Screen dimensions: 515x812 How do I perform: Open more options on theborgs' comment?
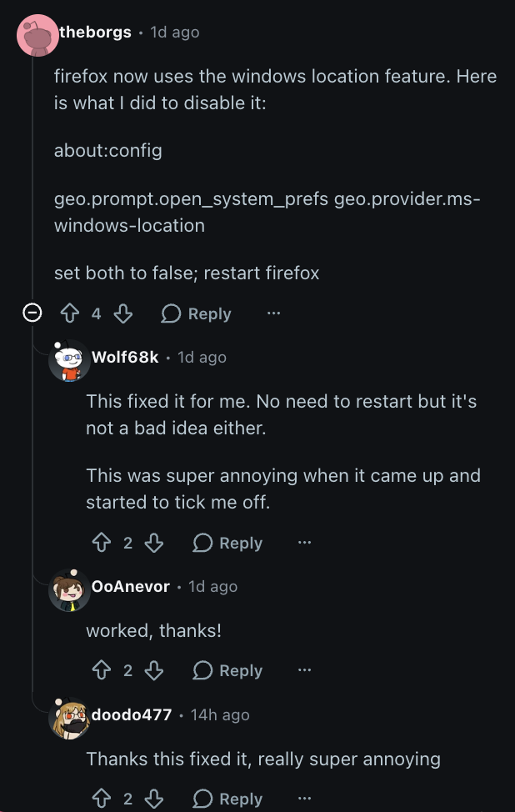[273, 313]
